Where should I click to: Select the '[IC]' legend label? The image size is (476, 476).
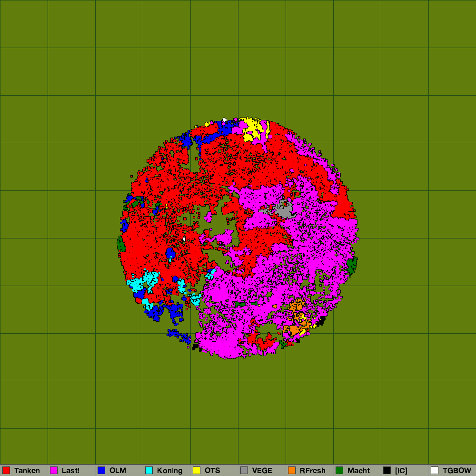(x=401, y=471)
